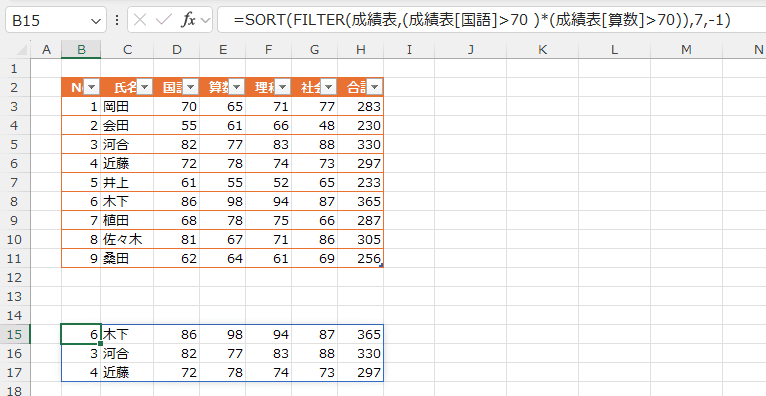Click the enter checkmark icon in formula bar
Image resolution: width=766 pixels, height=396 pixels.
[x=163, y=20]
